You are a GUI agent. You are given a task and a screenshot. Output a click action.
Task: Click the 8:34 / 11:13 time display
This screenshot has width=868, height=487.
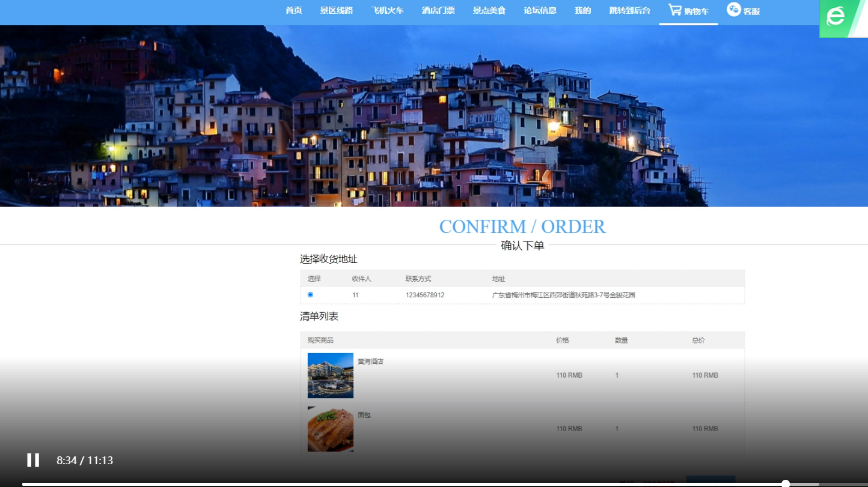[85, 461]
